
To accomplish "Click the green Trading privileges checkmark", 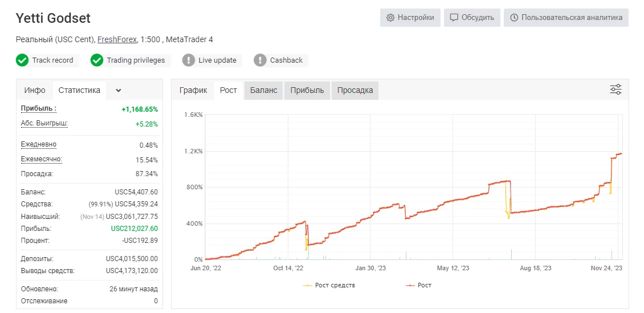I will click(96, 60).
